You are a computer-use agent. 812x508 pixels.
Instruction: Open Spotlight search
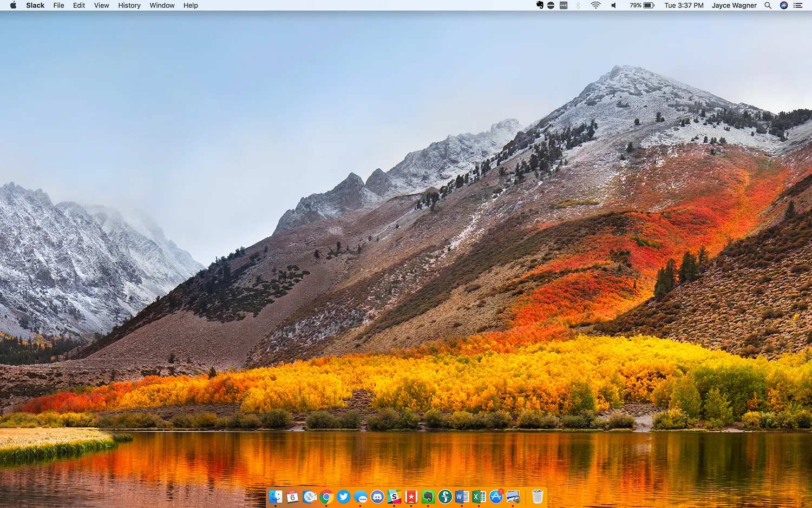[x=768, y=5]
